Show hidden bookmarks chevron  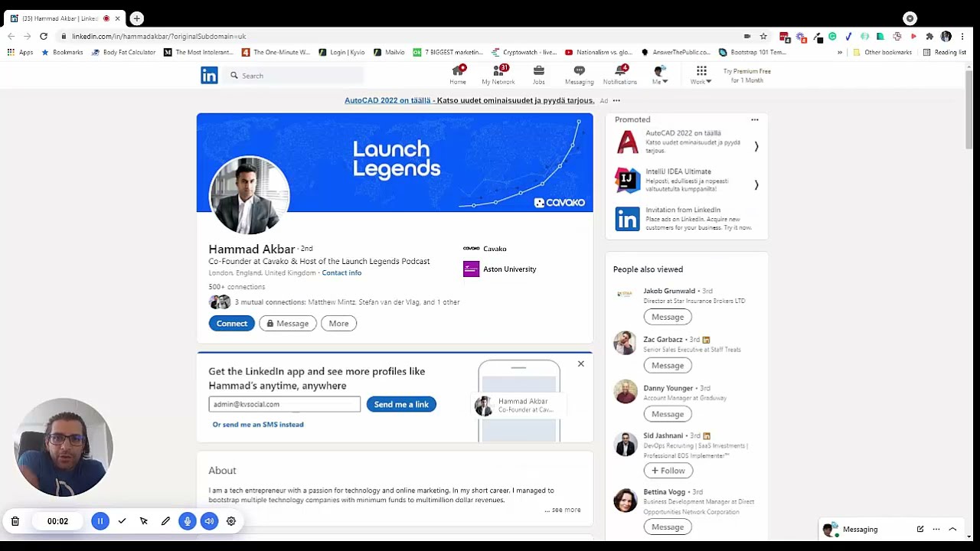coord(840,52)
